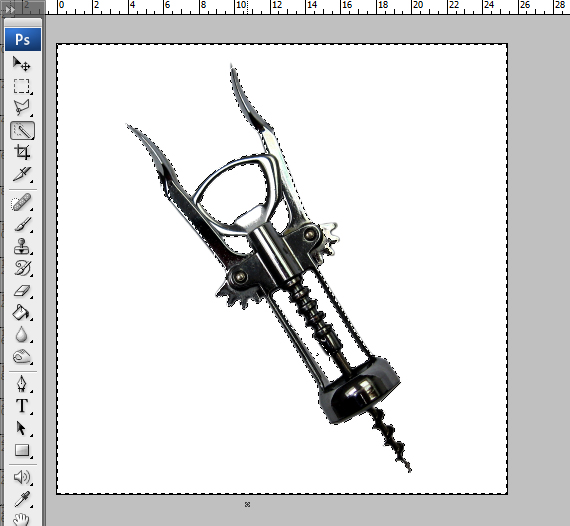The image size is (570, 526).
Task: Select the Eraser tool
Action: pos(22,290)
